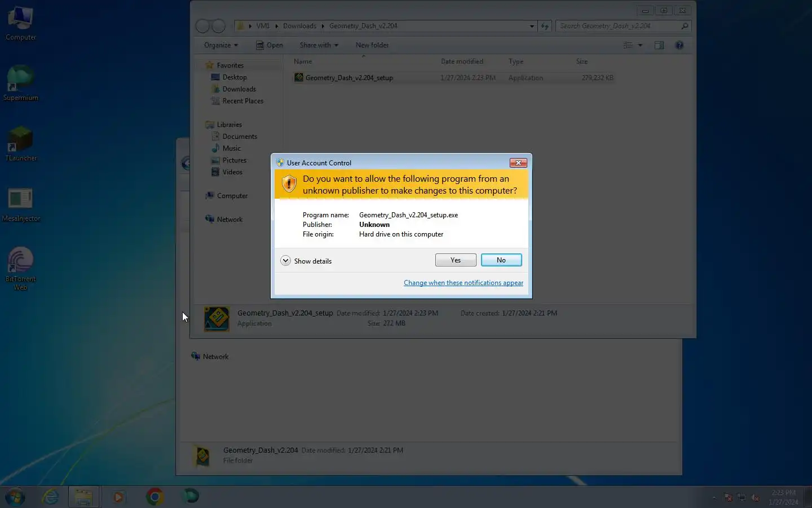Click the refresh button beside address bar
Image resolution: width=812 pixels, height=508 pixels.
[x=545, y=26]
